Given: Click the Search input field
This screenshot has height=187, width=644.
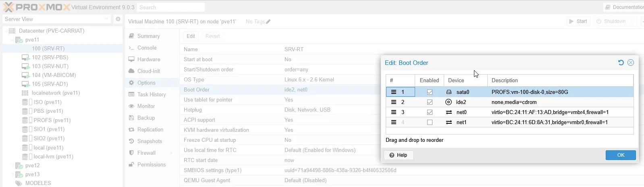Looking at the screenshot, I should pos(170,7).
